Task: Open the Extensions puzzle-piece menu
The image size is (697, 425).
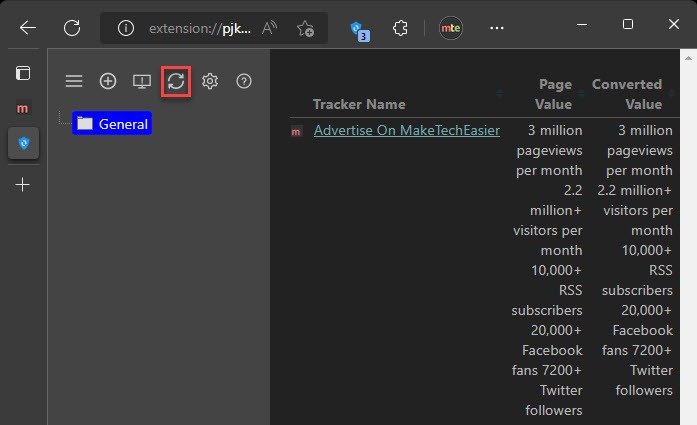Action: click(x=400, y=28)
